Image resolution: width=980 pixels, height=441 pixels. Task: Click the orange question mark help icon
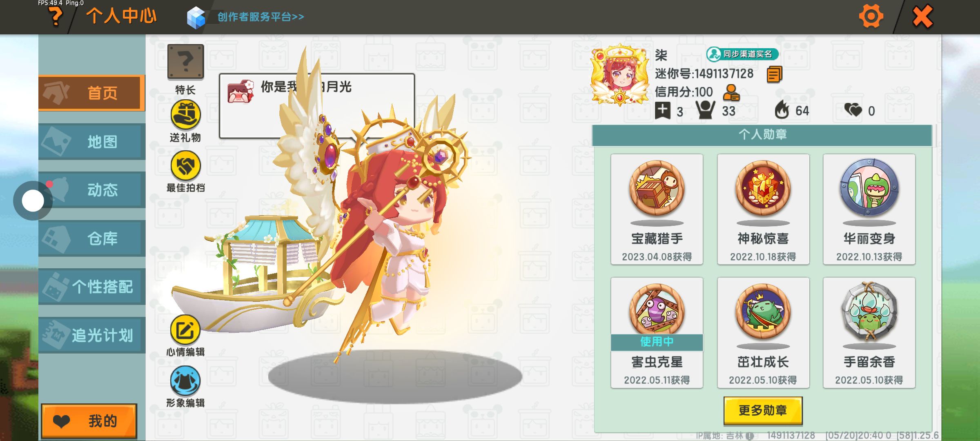click(x=56, y=17)
